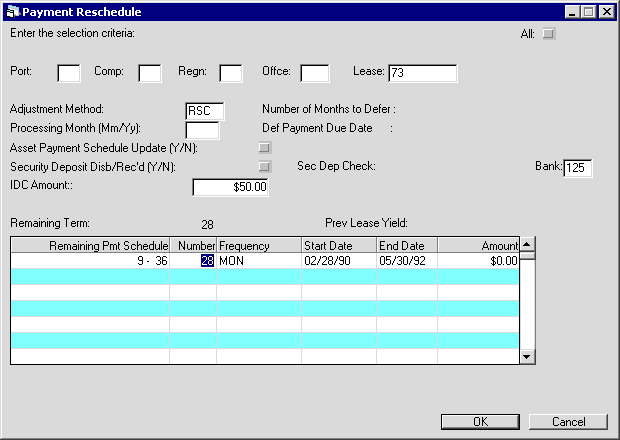Click the Processing Month input field
Viewport: 620px width, 440px height.
pyautogui.click(x=202, y=130)
